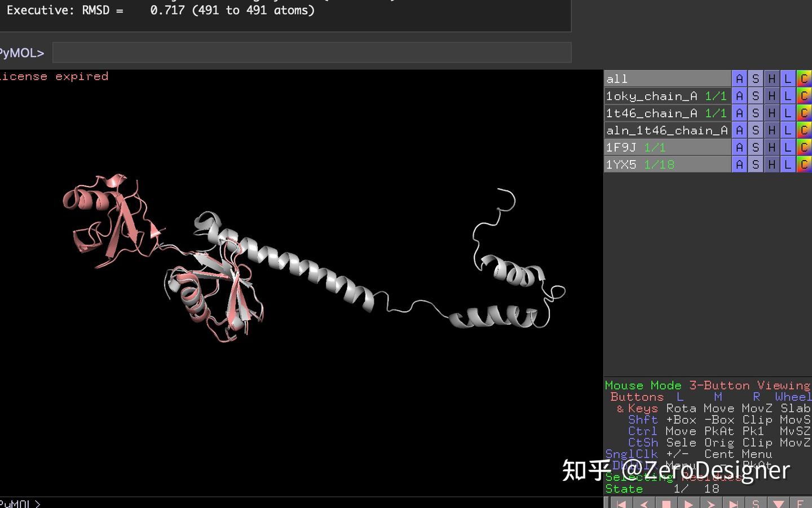Open the Show menu for the 'all' row

755,78
